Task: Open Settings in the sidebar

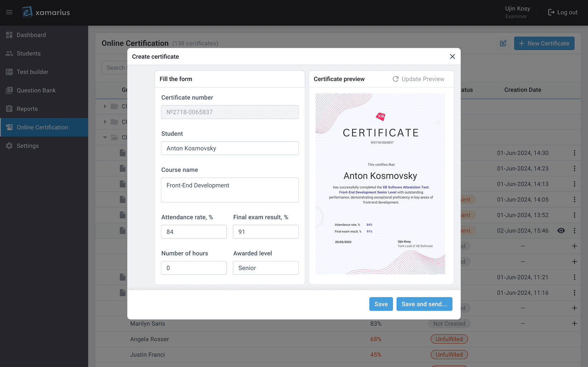Action: coord(28,146)
